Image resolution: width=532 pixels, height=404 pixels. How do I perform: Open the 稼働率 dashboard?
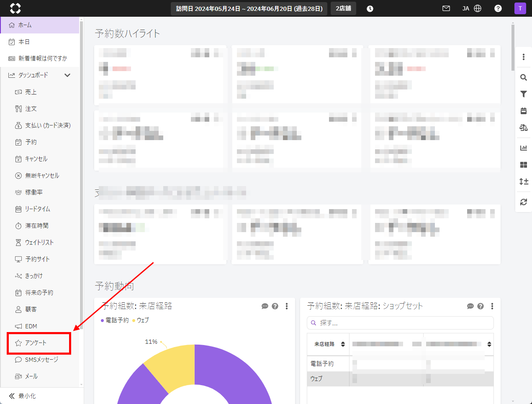pyautogui.click(x=40, y=192)
